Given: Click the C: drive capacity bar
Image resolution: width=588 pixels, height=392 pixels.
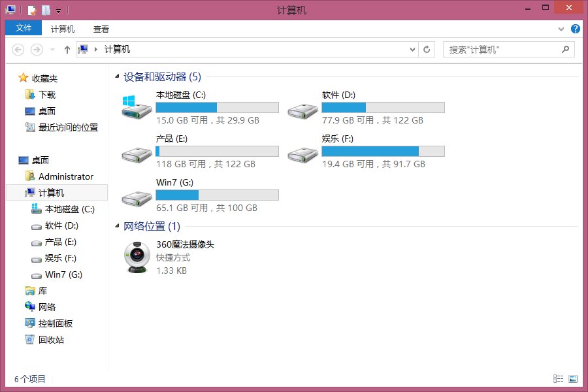Looking at the screenshot, I should (x=217, y=106).
